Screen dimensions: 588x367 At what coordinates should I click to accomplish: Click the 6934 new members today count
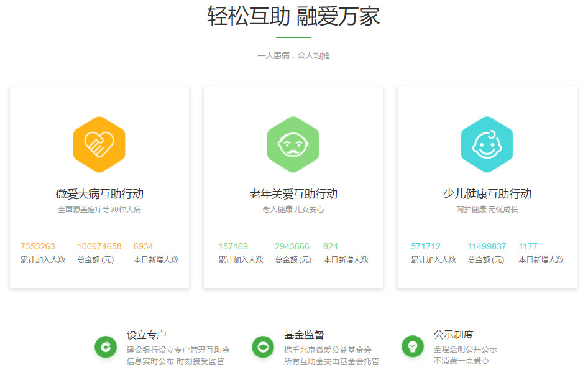click(144, 246)
